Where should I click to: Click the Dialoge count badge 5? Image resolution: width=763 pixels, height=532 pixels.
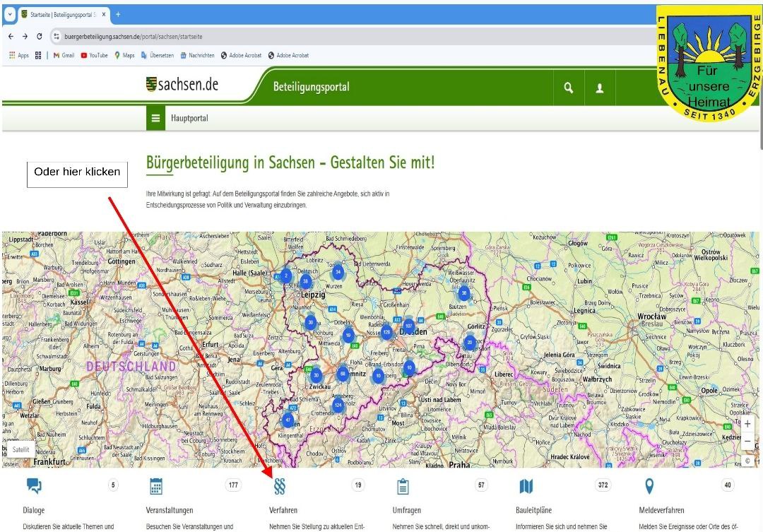click(113, 485)
